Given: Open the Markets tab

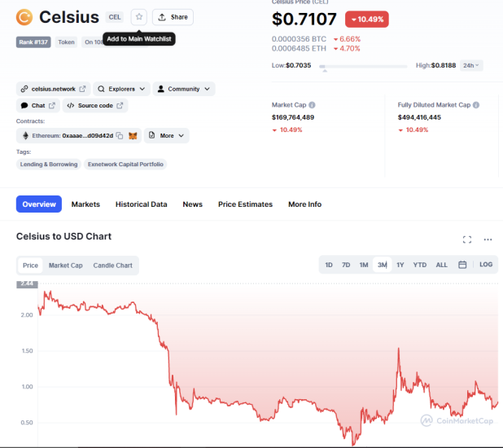Looking at the screenshot, I should (85, 204).
